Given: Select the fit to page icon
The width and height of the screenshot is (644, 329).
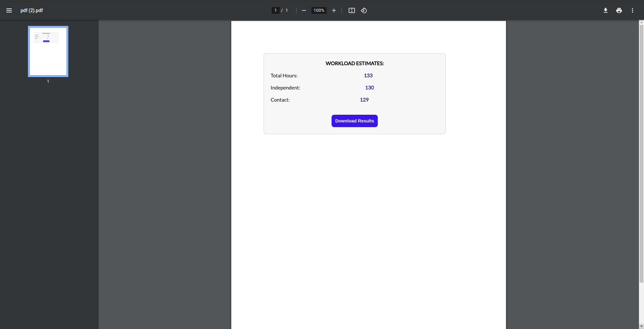Looking at the screenshot, I should click(x=351, y=10).
